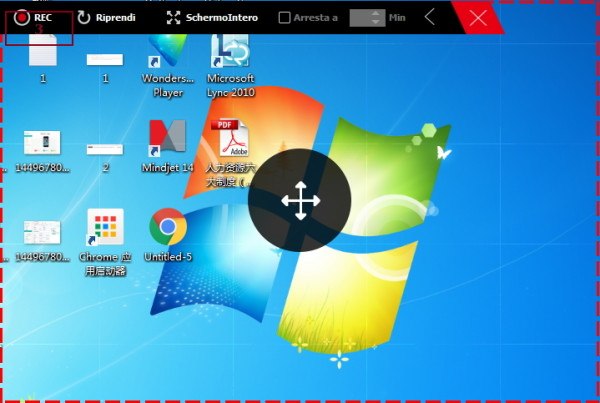Screen dimensions: 600x403
Task: Select the wide thumbnail file named 1
Action: click(105, 60)
